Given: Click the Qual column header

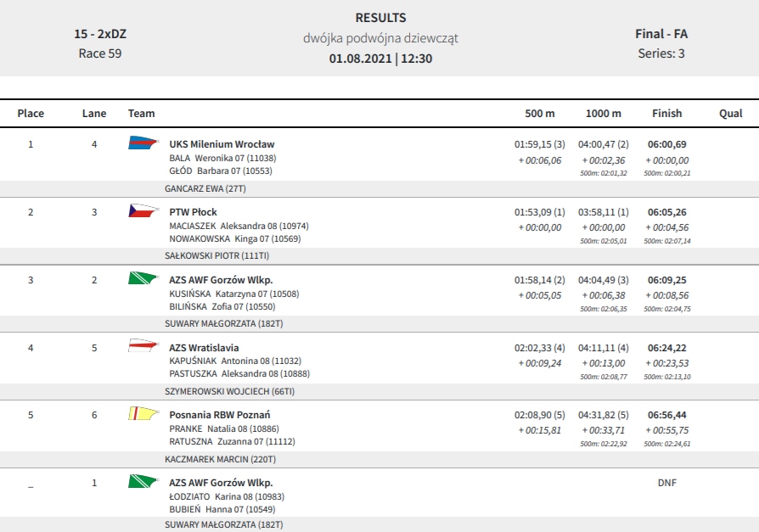Looking at the screenshot, I should (730, 113).
